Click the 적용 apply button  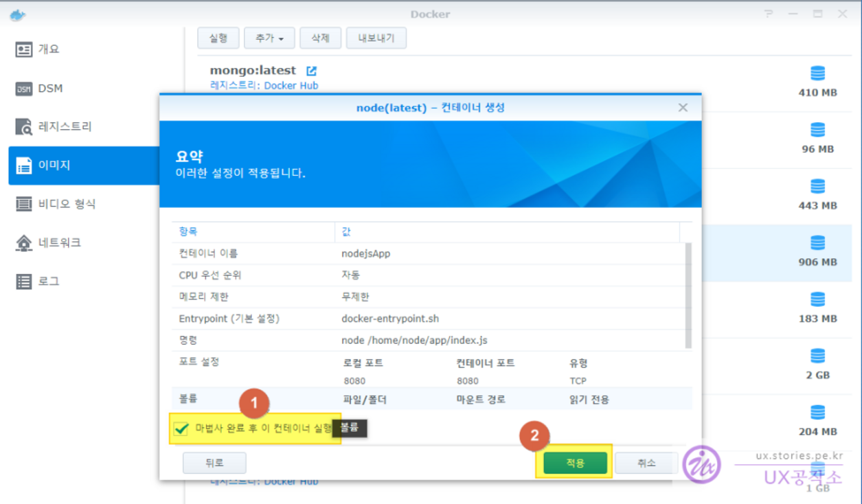[575, 463]
